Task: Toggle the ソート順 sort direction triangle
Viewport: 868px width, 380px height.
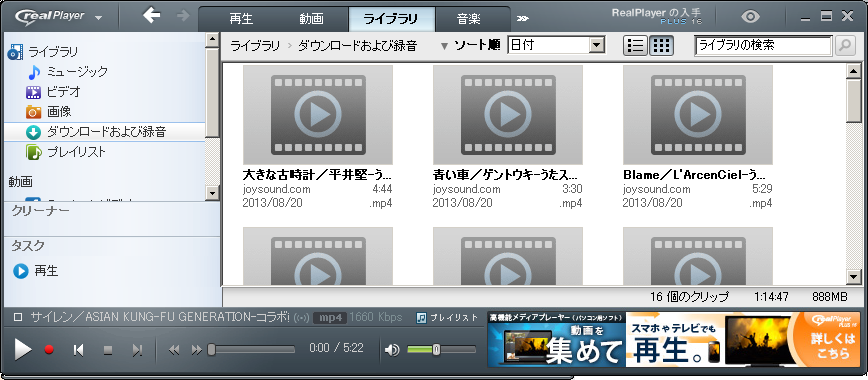Action: (x=444, y=46)
